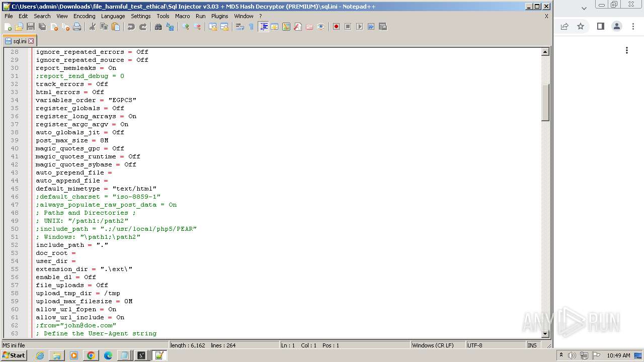The height and width of the screenshot is (362, 644).
Task: Stop macro recording with stop button
Action: click(348, 27)
